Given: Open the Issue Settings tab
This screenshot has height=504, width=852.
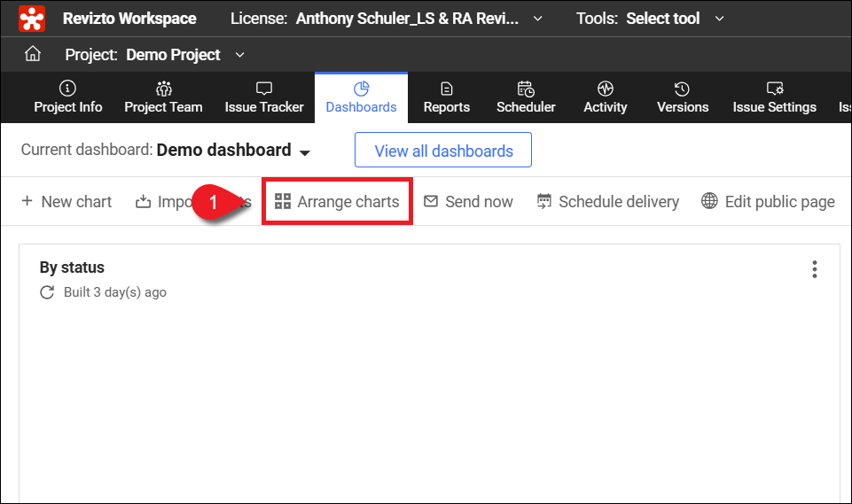Looking at the screenshot, I should tap(774, 97).
